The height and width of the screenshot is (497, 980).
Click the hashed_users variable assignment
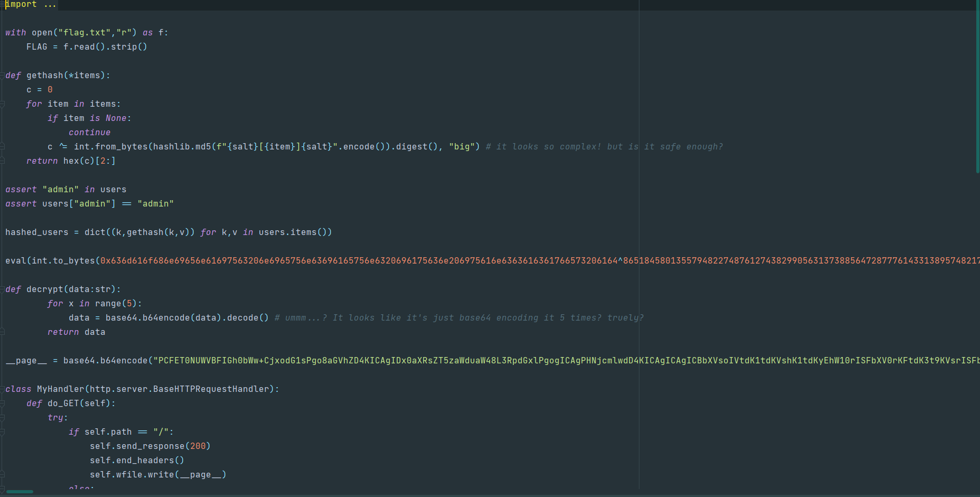[36, 232]
